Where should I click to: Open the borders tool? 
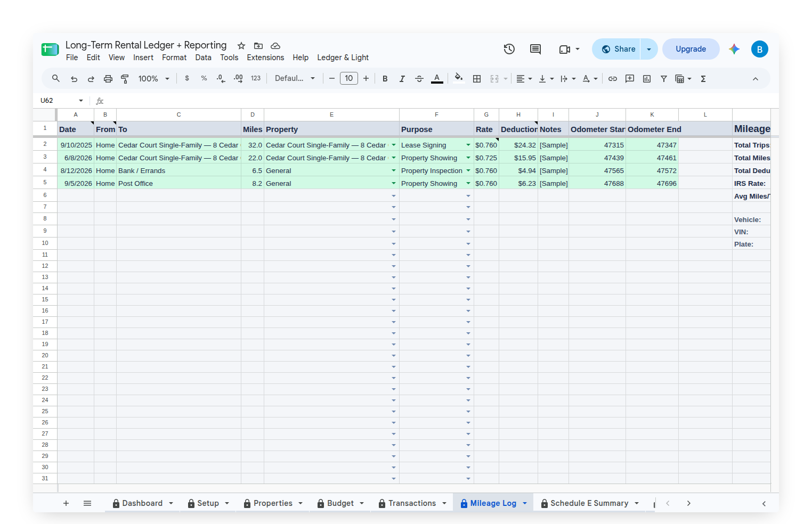click(x=477, y=79)
